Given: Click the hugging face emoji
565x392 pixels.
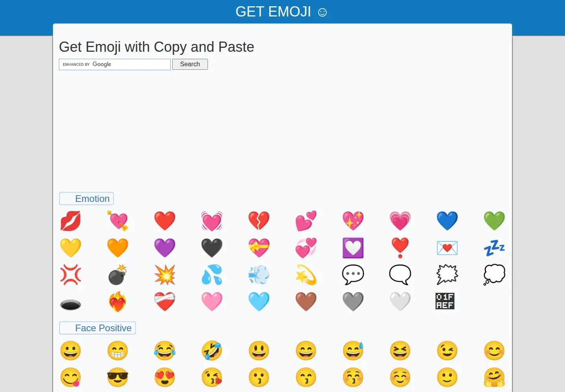Looking at the screenshot, I should (x=494, y=377).
